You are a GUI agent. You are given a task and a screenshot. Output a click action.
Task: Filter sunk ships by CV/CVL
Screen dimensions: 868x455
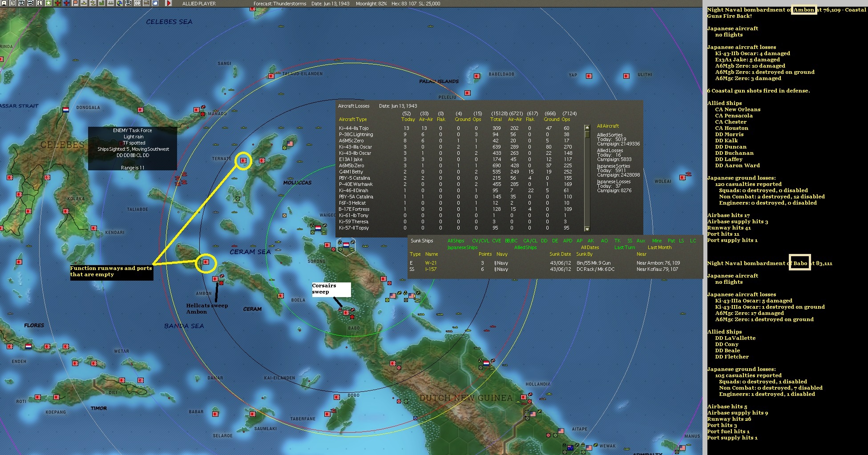[480, 241]
